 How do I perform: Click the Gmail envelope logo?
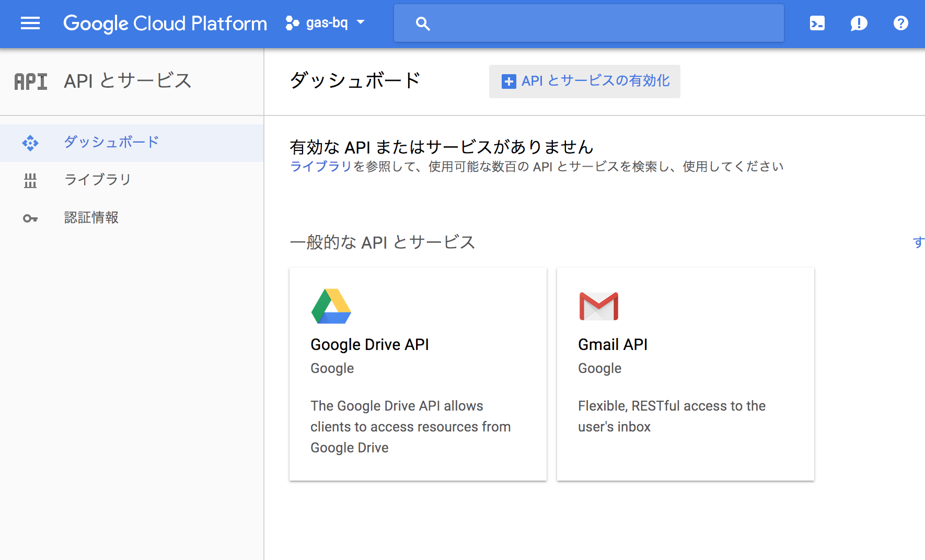point(599,306)
